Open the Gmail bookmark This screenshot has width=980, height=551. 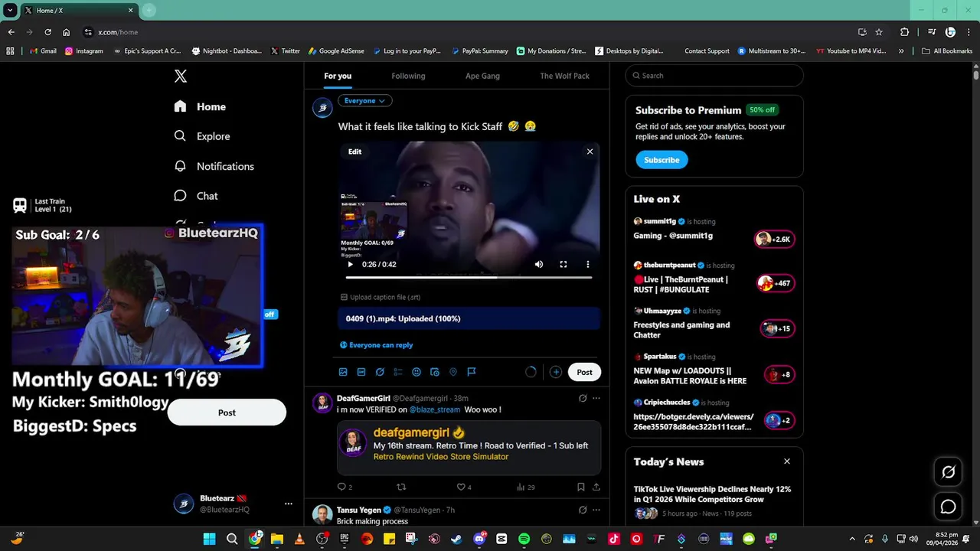43,51
